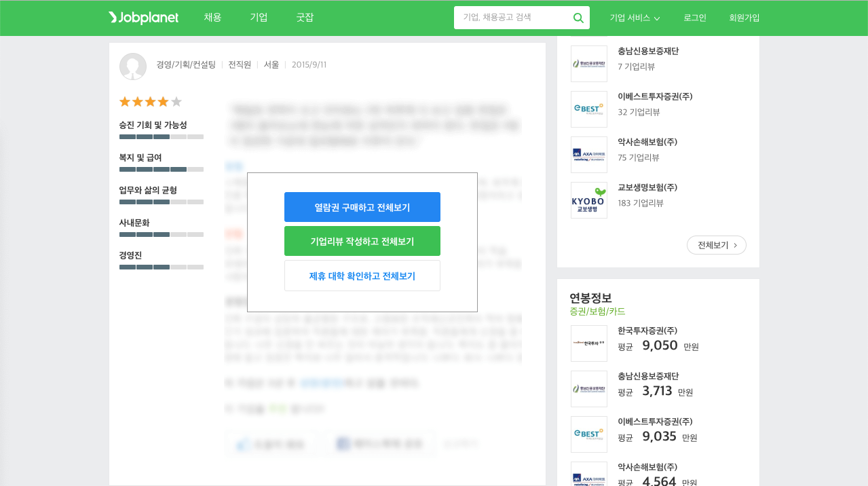
Task: Open 한국투자증권(주) salary entry name
Action: click(647, 331)
